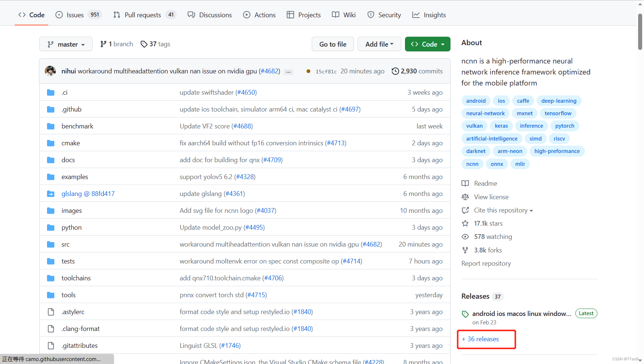
Task: Click nihui's avatar image
Action: 50,71
